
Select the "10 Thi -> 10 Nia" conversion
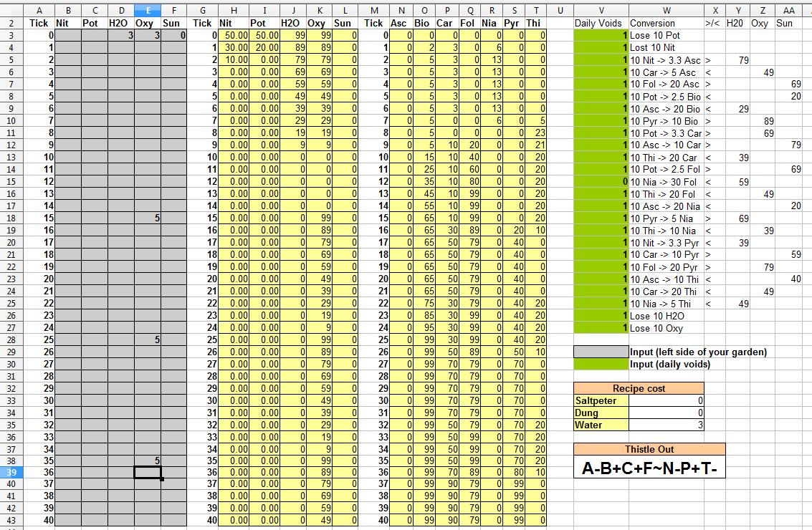tap(667, 231)
